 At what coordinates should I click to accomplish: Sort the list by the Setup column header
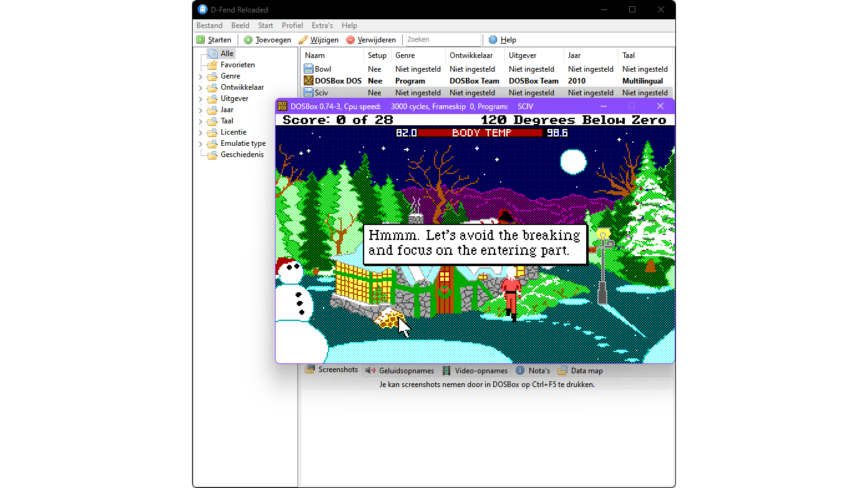point(377,55)
